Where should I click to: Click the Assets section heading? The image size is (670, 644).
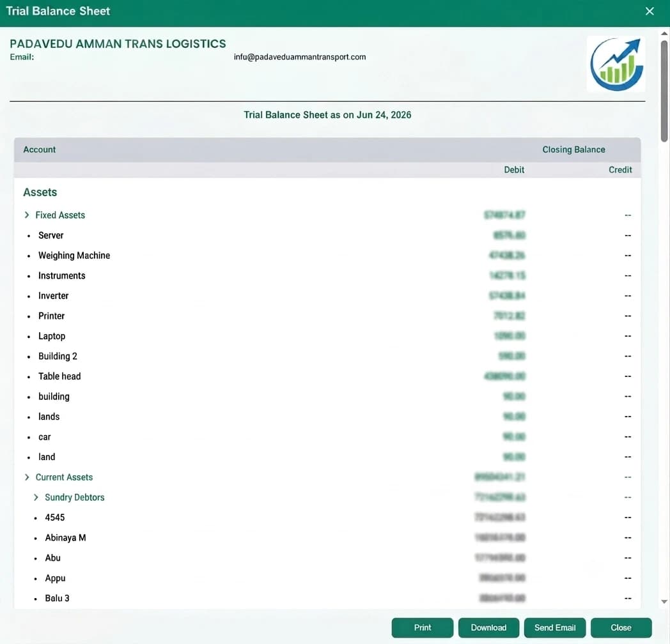click(40, 192)
